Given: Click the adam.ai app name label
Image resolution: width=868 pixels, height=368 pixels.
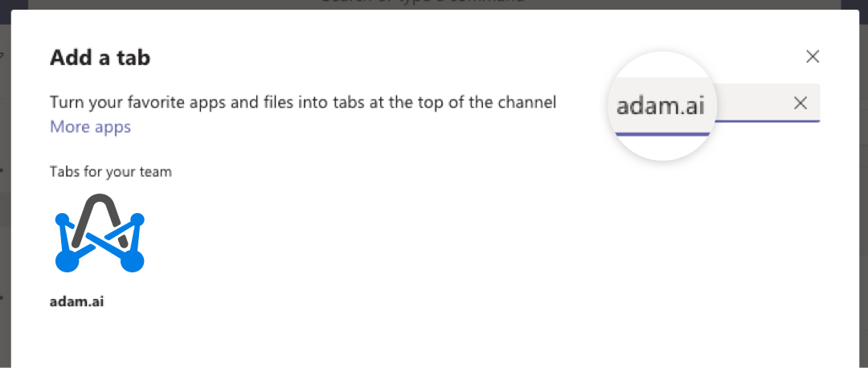Looking at the screenshot, I should point(77,301).
